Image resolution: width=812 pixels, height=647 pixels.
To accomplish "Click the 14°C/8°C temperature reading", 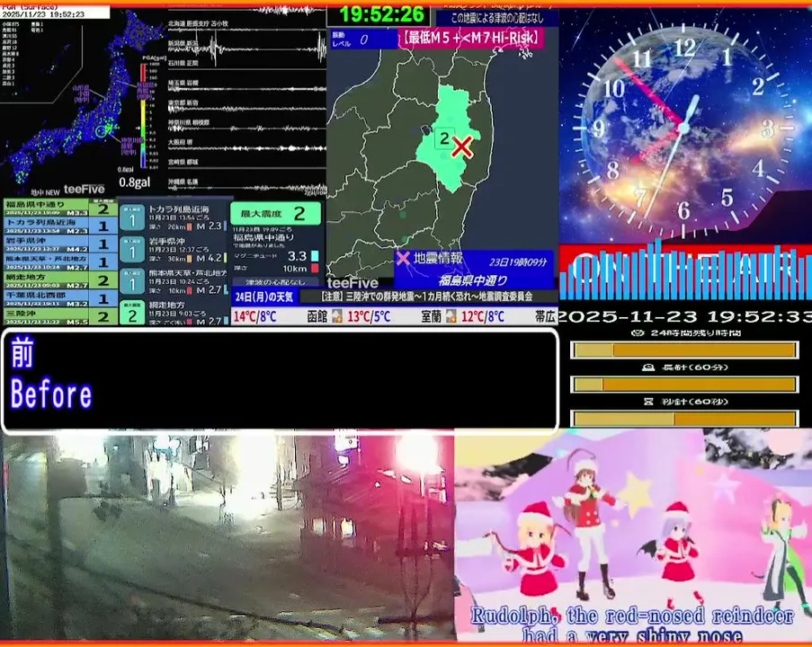I will [x=254, y=316].
